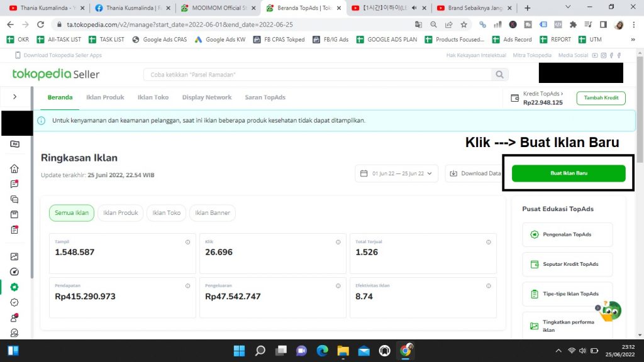Open File Explorer from the taskbar
This screenshot has width=644, height=362.
tap(342, 350)
